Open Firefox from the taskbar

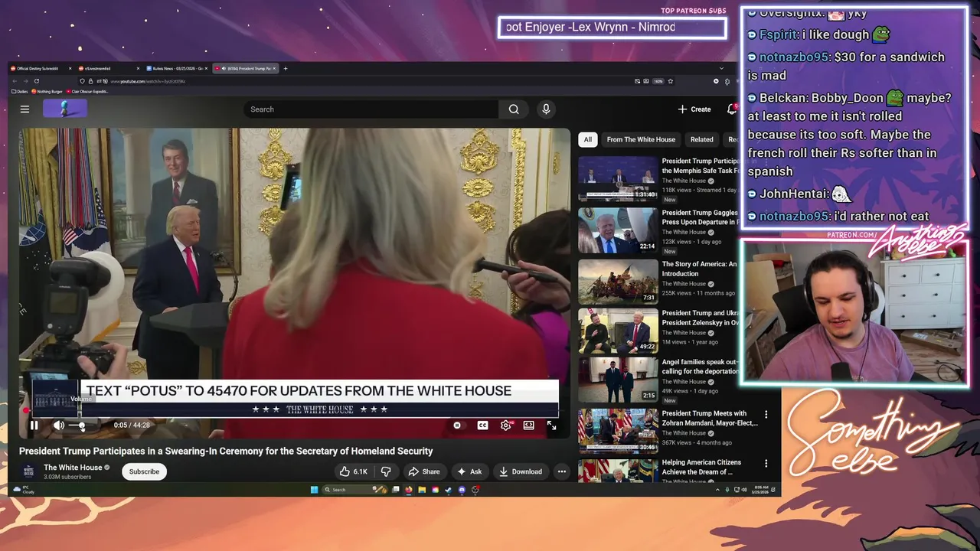pos(409,490)
